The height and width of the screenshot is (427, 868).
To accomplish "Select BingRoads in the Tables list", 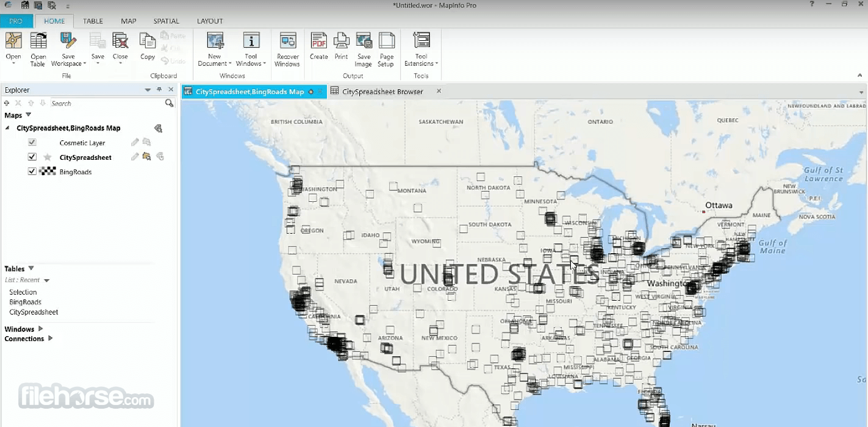I will (25, 302).
